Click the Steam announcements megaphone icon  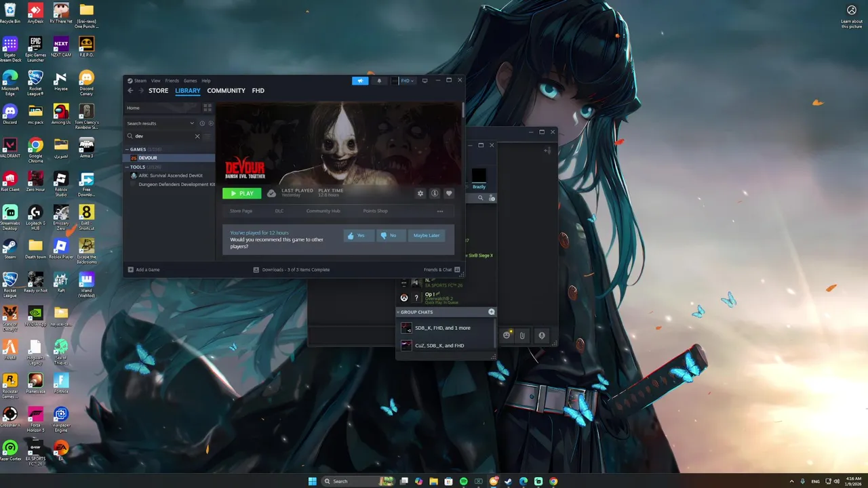click(360, 81)
